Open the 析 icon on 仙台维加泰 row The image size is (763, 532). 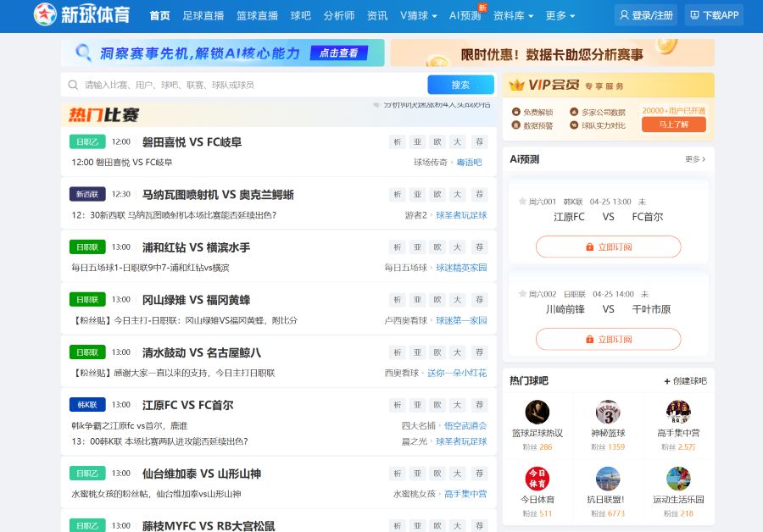point(397,474)
